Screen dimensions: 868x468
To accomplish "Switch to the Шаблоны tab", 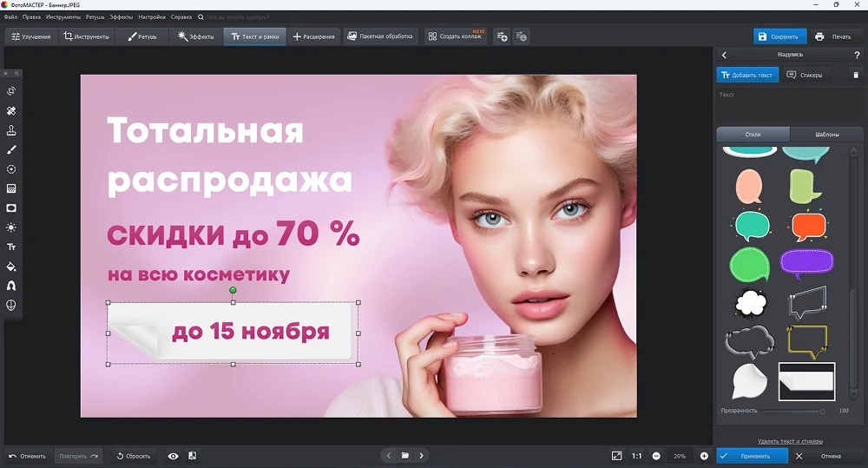I will coord(826,134).
